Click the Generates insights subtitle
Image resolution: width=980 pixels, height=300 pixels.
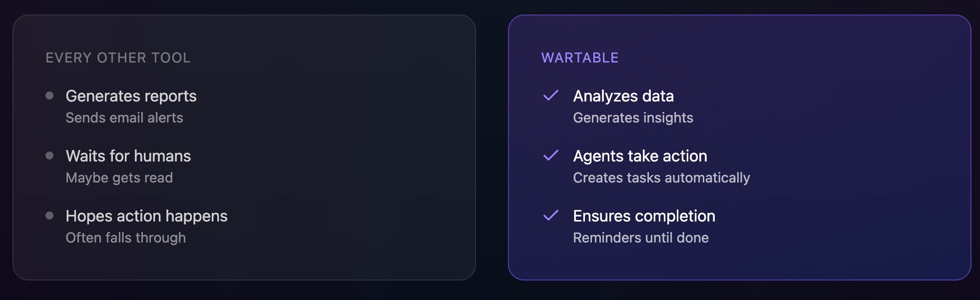coord(632,118)
